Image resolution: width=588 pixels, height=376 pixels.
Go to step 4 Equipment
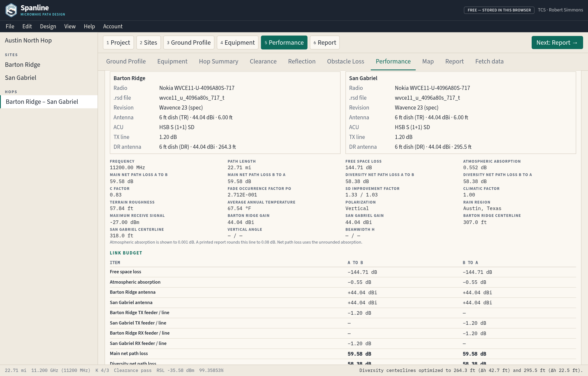(x=238, y=43)
